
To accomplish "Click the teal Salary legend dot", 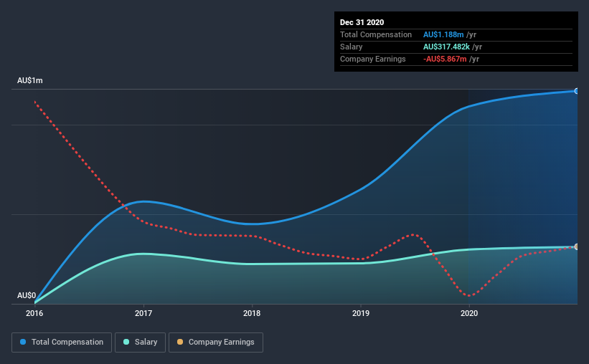I will [126, 342].
